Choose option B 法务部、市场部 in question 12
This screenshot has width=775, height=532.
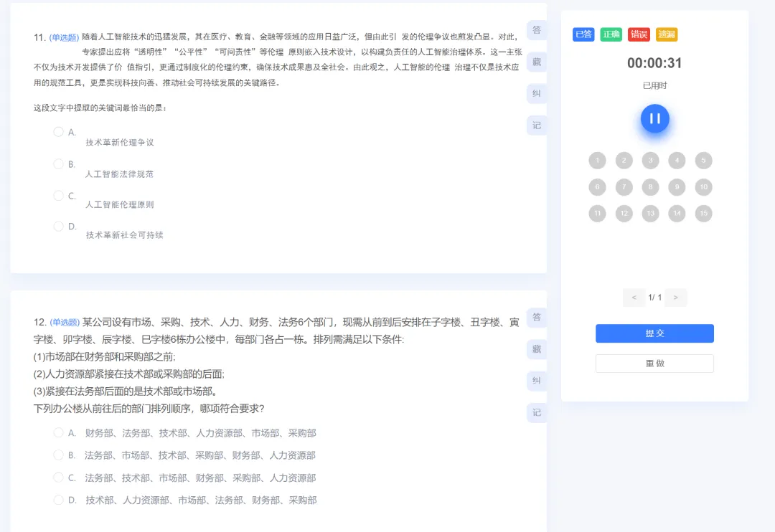(58, 455)
